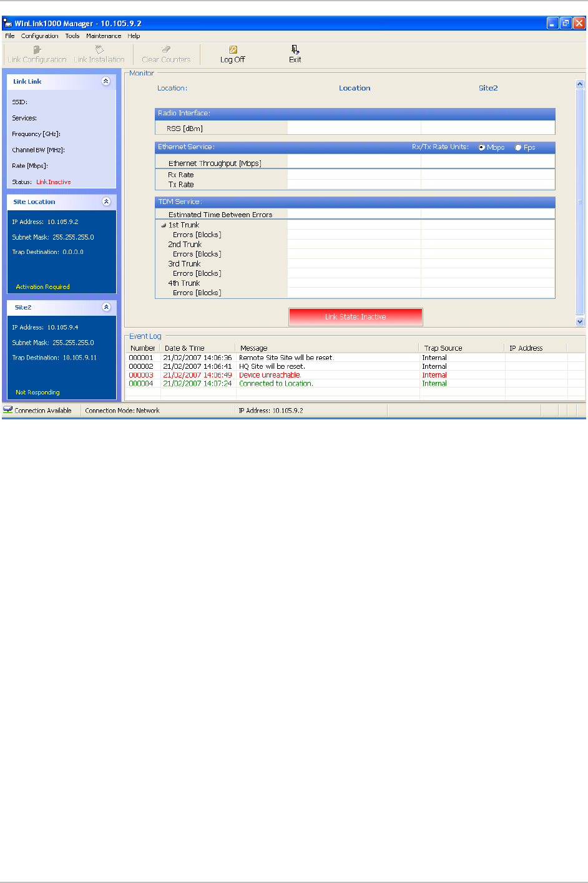588x883 pixels.
Task: Open the File menu
Action: [x=10, y=36]
